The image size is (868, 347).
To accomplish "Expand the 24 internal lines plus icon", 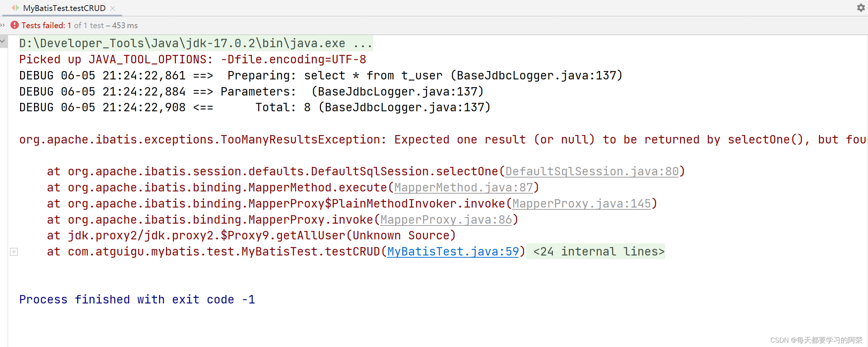I will [x=14, y=252].
